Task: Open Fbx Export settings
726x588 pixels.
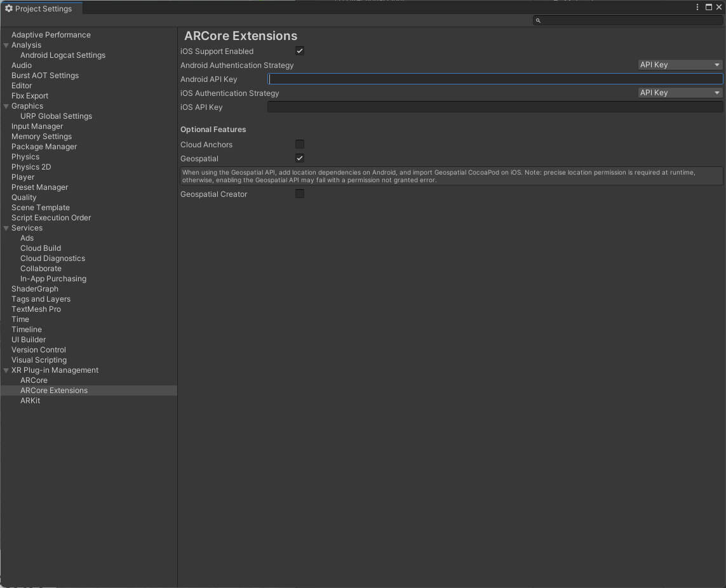Action: (30, 96)
